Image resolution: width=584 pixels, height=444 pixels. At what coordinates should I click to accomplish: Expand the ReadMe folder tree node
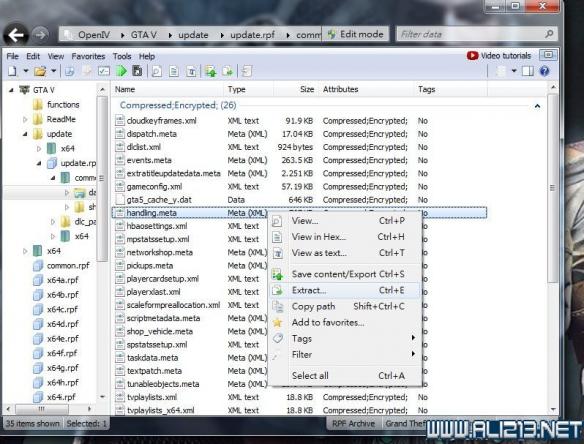pos(25,119)
